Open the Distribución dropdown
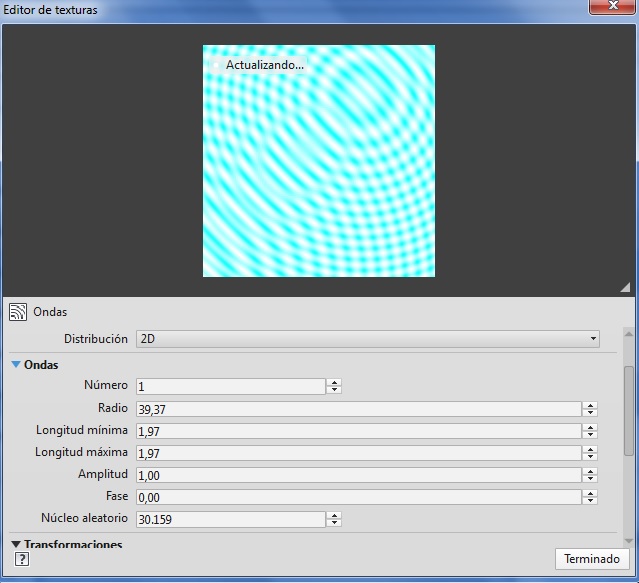This screenshot has width=639, height=583. pyautogui.click(x=367, y=339)
